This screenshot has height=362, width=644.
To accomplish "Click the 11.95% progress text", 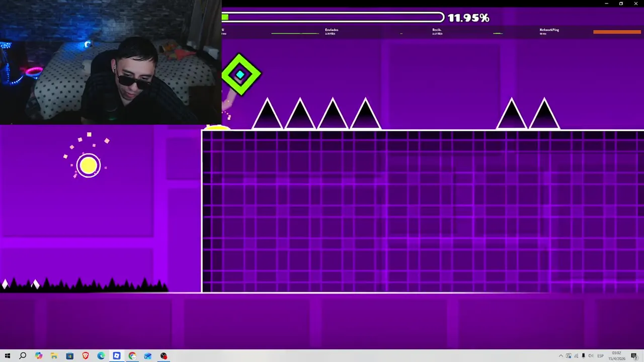I will (468, 18).
